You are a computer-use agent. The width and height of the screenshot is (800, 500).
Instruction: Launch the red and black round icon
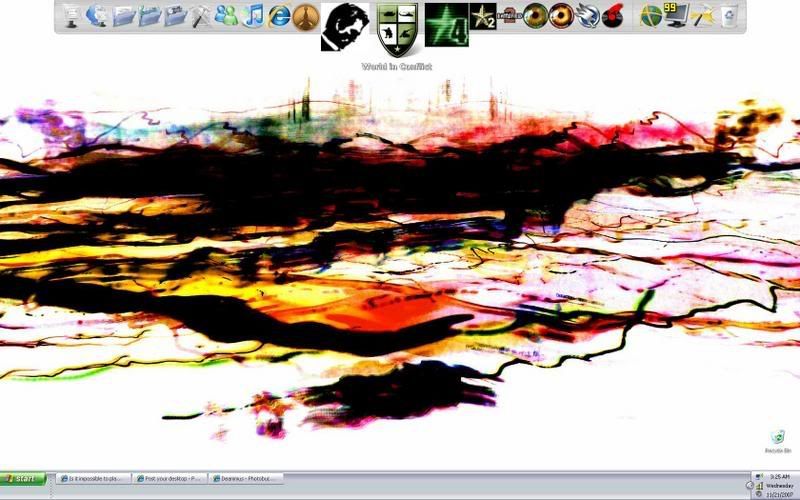coord(613,16)
